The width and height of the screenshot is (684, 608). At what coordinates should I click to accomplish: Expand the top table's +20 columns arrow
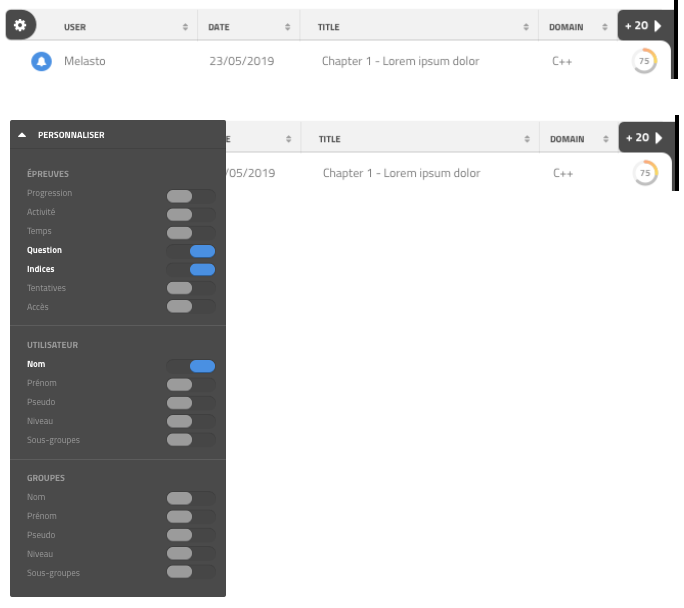(658, 26)
